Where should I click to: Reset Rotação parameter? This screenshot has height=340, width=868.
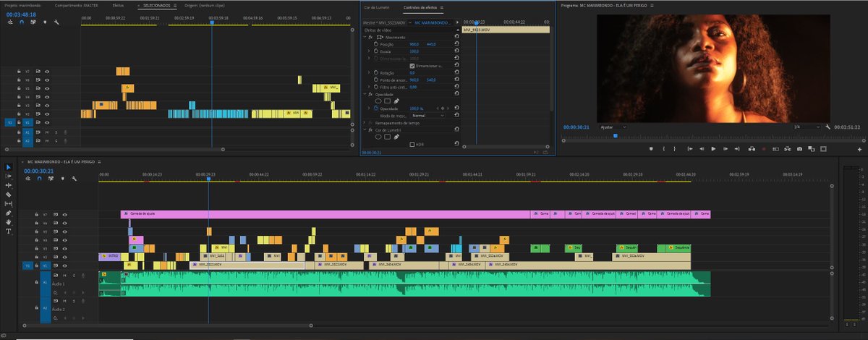(x=456, y=73)
